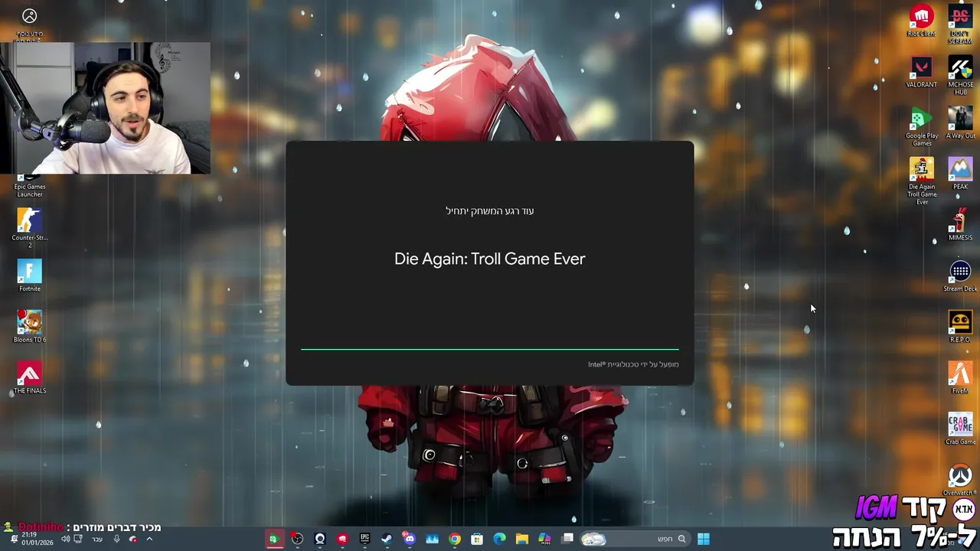
Task: Launch A Way Out shortcut
Action: pyautogui.click(x=960, y=122)
